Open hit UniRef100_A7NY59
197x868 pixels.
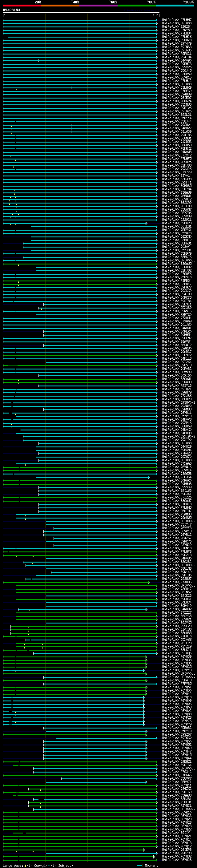tap(177, 30)
